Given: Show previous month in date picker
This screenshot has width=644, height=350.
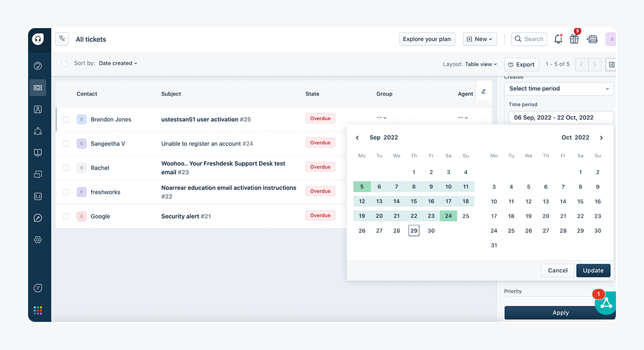Looking at the screenshot, I should point(357,138).
